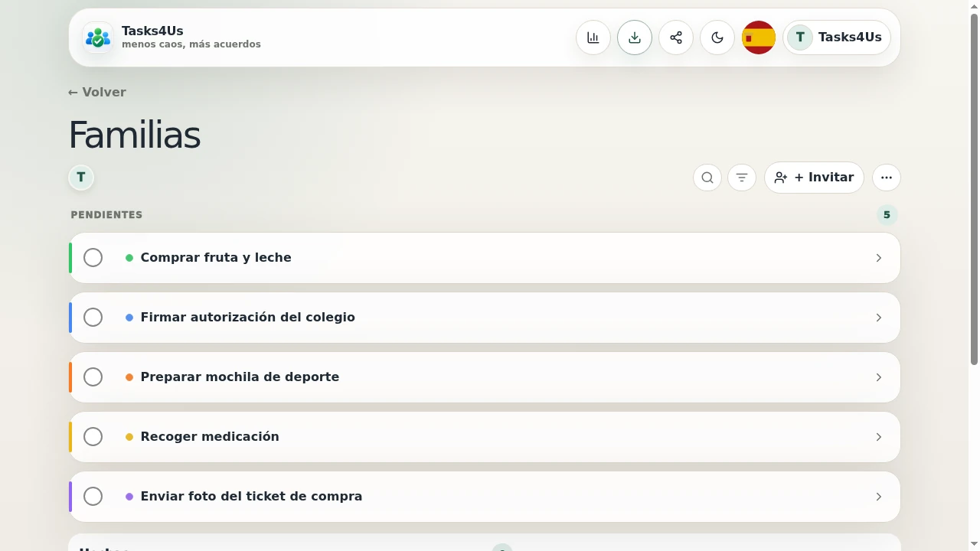Click the Tasks4Us logo icon
The width and height of the screenshot is (980, 551).
pyautogui.click(x=98, y=37)
